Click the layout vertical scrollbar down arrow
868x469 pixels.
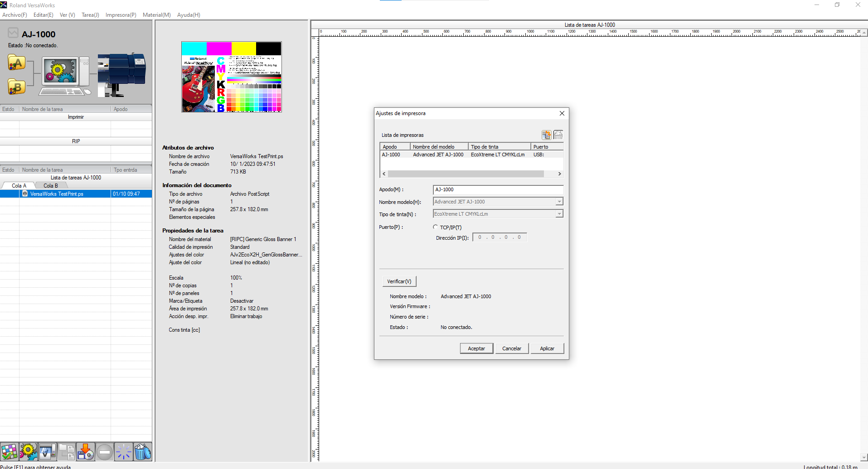864,458
